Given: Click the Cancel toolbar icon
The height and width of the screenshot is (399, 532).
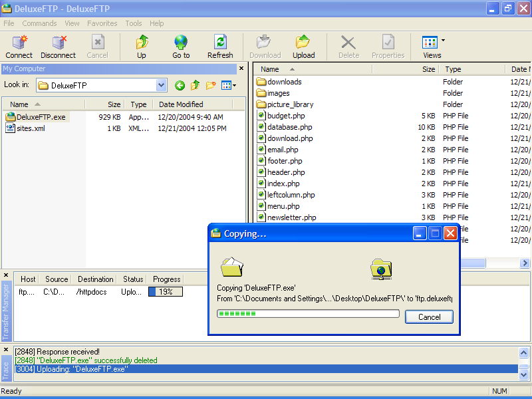Looking at the screenshot, I should (98, 43).
